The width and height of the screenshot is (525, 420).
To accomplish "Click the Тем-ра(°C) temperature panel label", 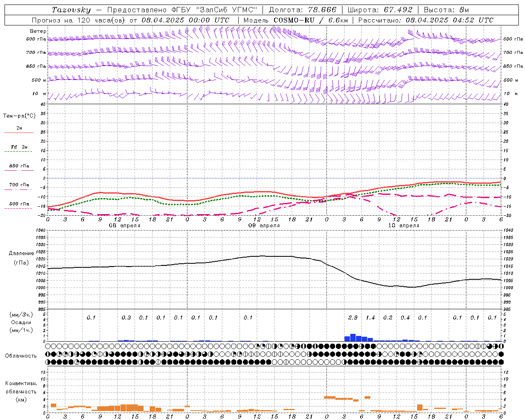I will point(19,116).
